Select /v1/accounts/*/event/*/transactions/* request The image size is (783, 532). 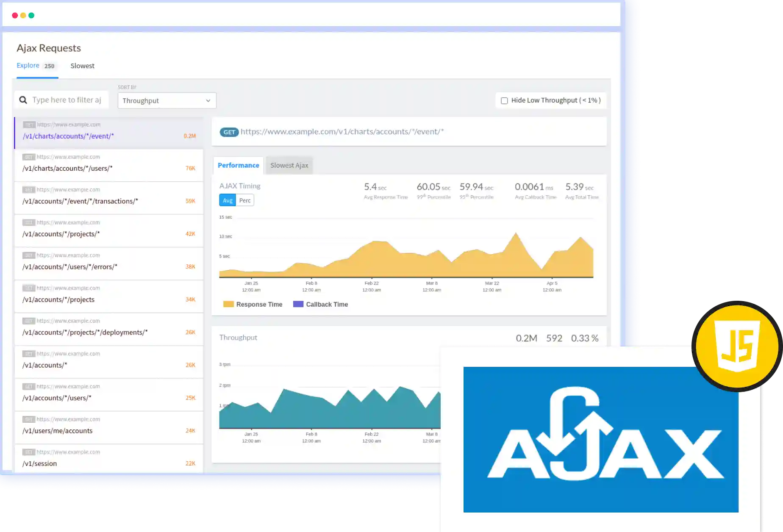pos(109,198)
